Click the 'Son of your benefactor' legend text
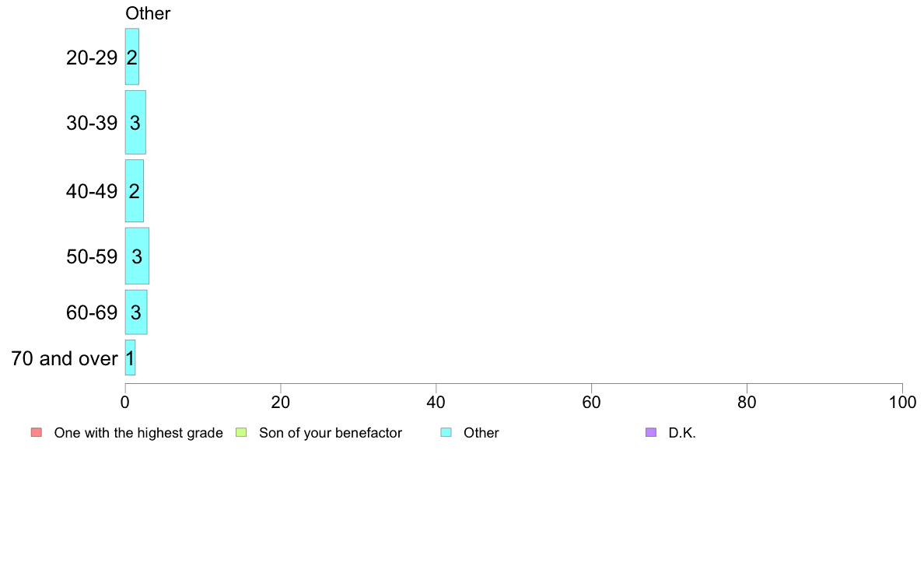Viewport: 924px width, 572px height. (331, 433)
